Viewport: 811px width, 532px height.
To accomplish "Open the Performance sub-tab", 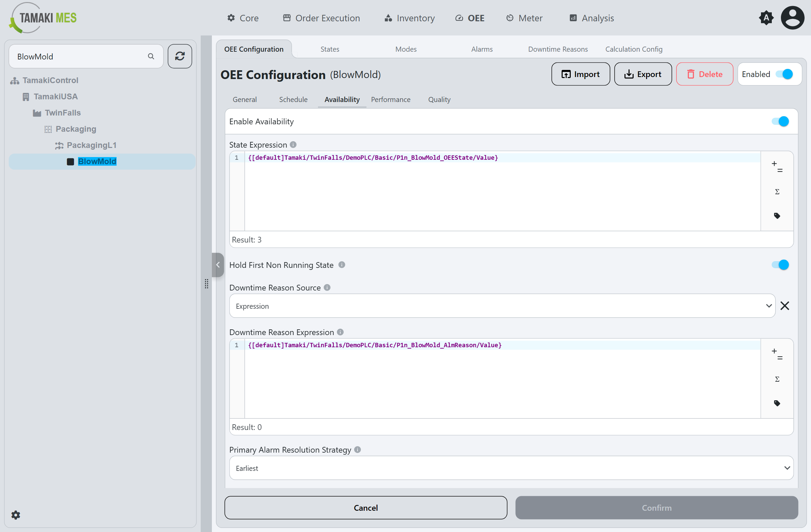I will (x=391, y=99).
